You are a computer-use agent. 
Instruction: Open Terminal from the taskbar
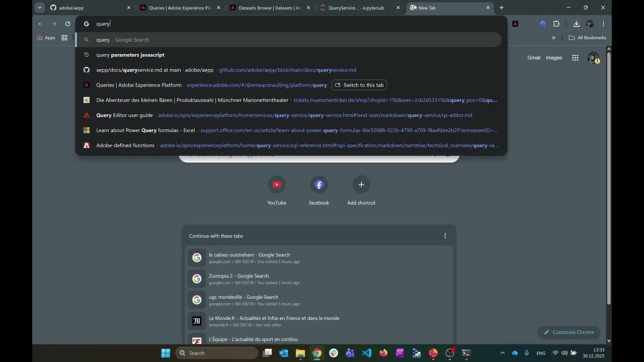pyautogui.click(x=466, y=353)
